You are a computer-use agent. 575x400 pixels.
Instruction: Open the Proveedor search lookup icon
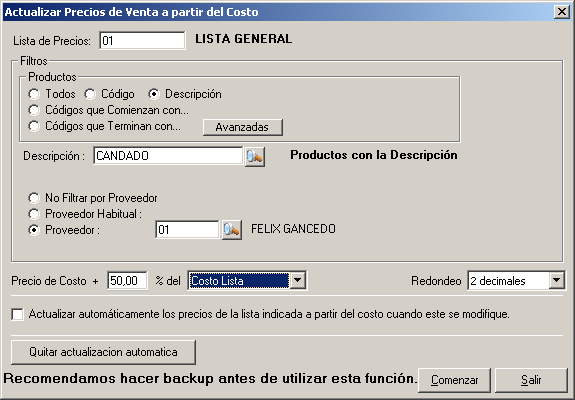(231, 230)
